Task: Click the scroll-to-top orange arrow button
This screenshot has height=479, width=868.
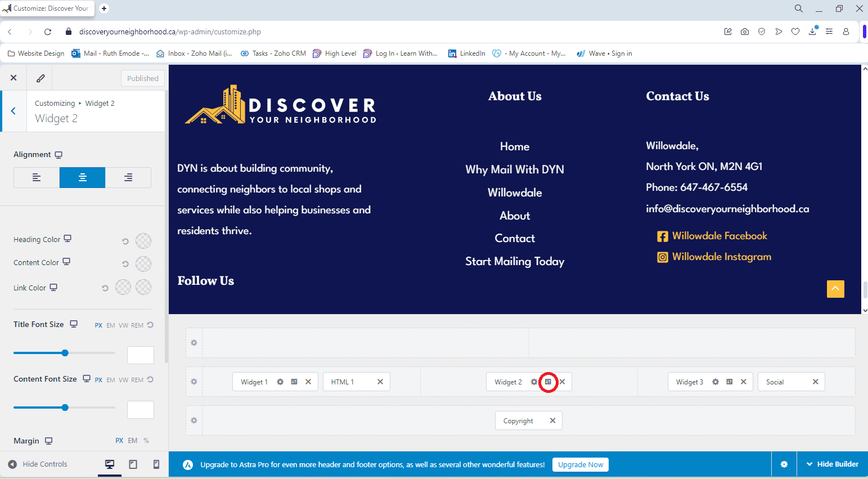Action: pos(835,289)
